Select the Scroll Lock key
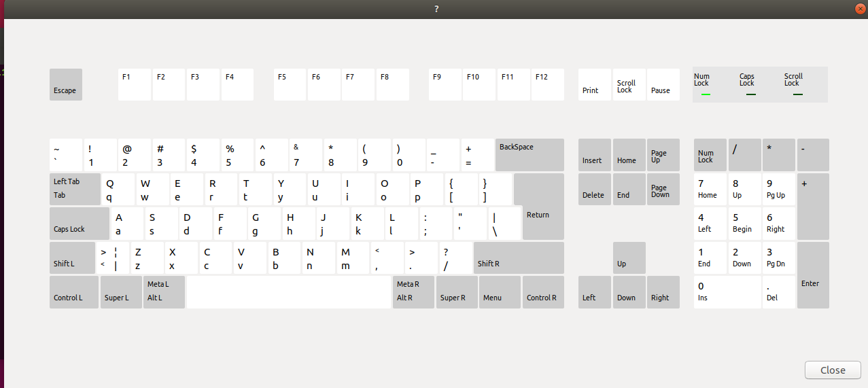The height and width of the screenshot is (388, 868). coord(629,84)
